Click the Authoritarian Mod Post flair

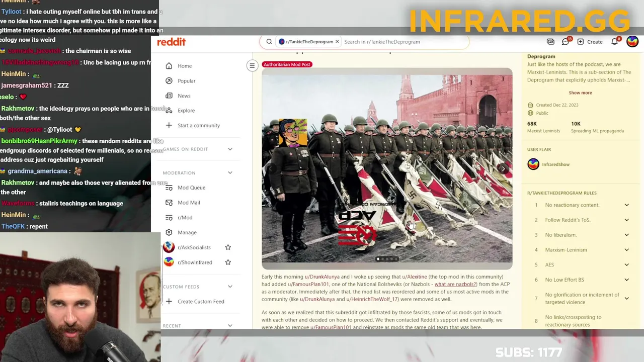(287, 64)
